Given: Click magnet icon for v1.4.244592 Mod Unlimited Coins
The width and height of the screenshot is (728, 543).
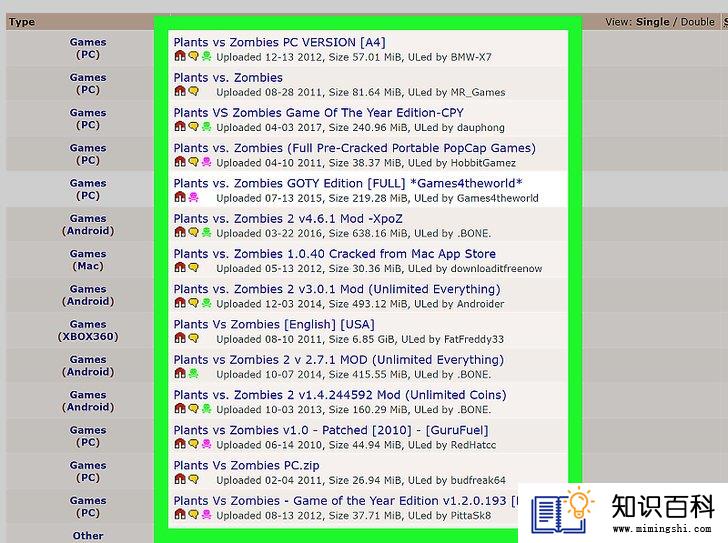Looking at the screenshot, I should [x=180, y=409].
